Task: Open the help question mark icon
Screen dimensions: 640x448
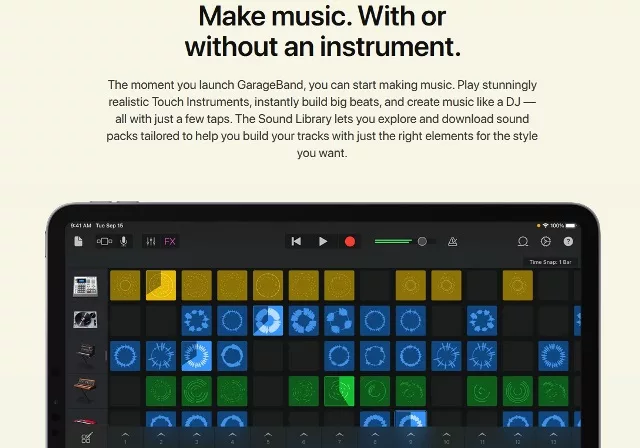Action: click(568, 242)
